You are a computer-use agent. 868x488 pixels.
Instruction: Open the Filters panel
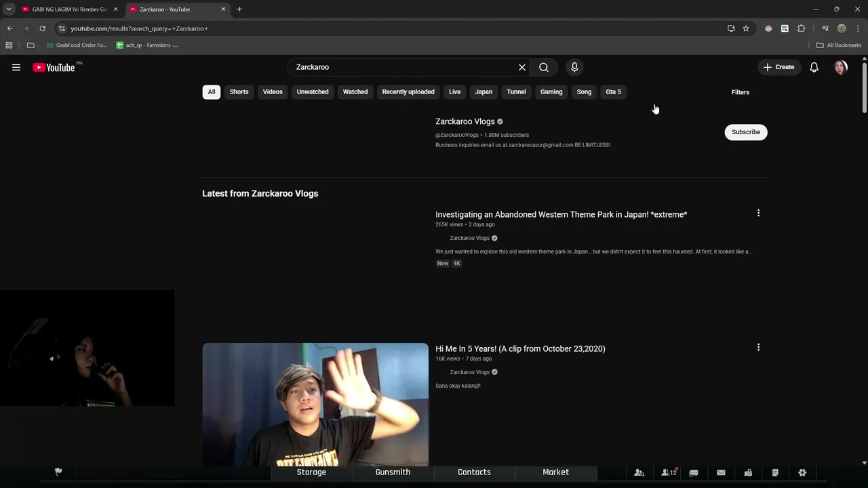[740, 92]
